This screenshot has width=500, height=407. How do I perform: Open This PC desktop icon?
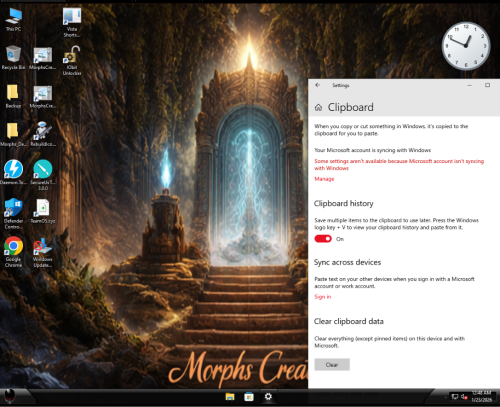[13, 20]
